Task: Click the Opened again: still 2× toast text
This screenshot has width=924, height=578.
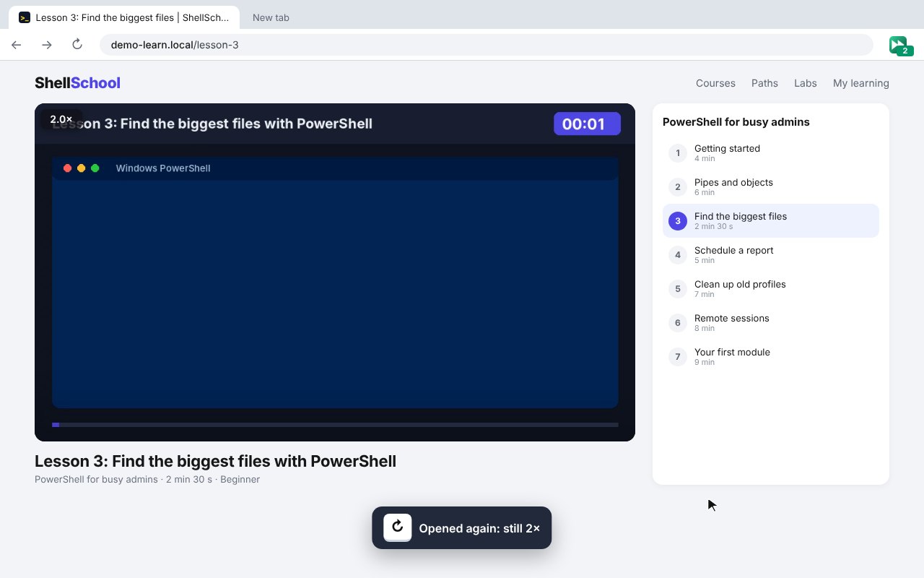Action: 479,528
